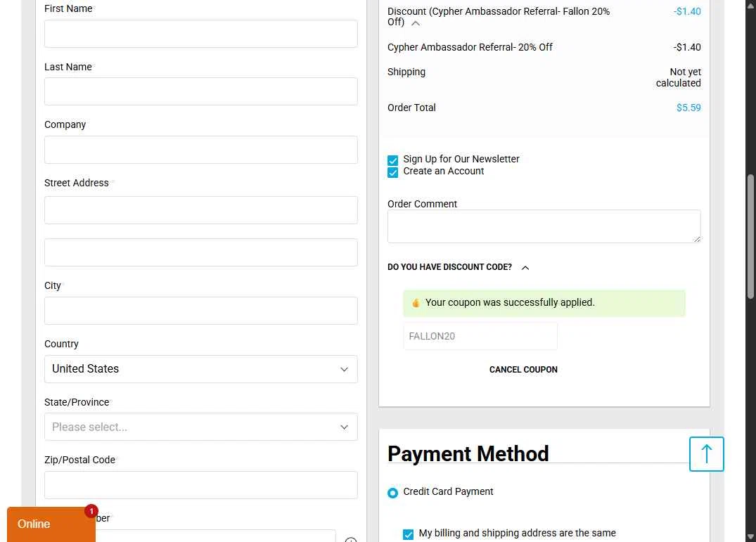Viewport: 756px width, 542px height.
Task: Toggle billing and shipping address same checkbox
Action: click(409, 534)
